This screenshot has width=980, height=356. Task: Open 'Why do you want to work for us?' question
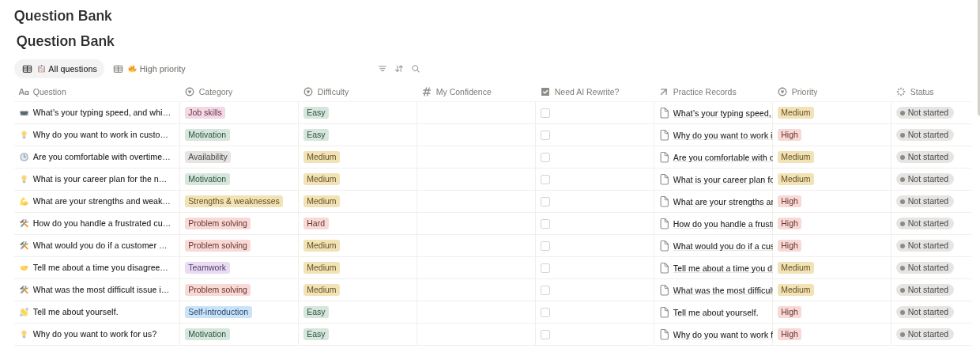click(x=95, y=335)
